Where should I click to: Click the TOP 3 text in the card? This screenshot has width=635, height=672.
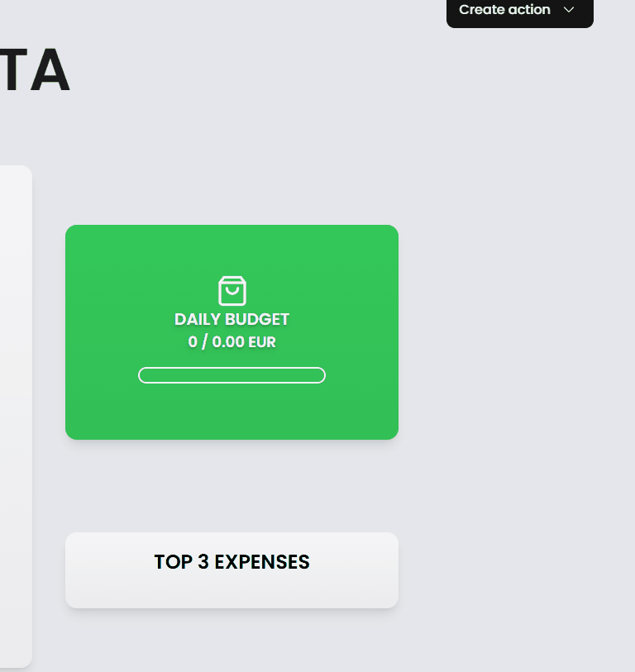182,562
